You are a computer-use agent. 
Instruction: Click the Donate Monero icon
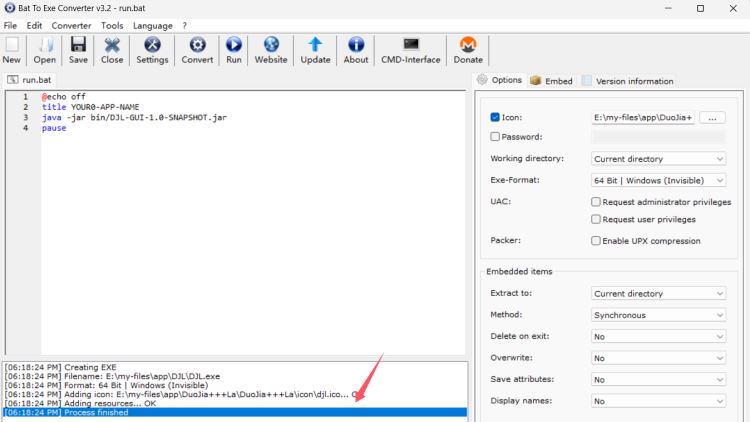[x=468, y=50]
